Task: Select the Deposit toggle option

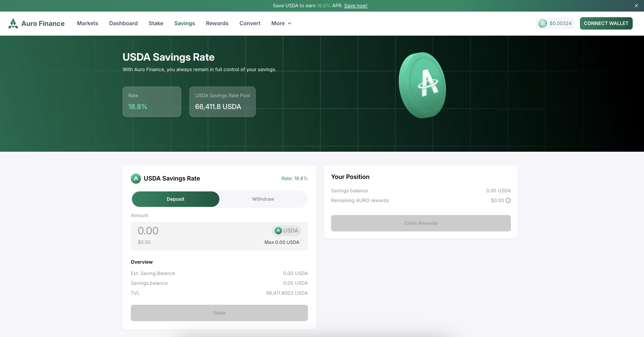Action: click(176, 199)
